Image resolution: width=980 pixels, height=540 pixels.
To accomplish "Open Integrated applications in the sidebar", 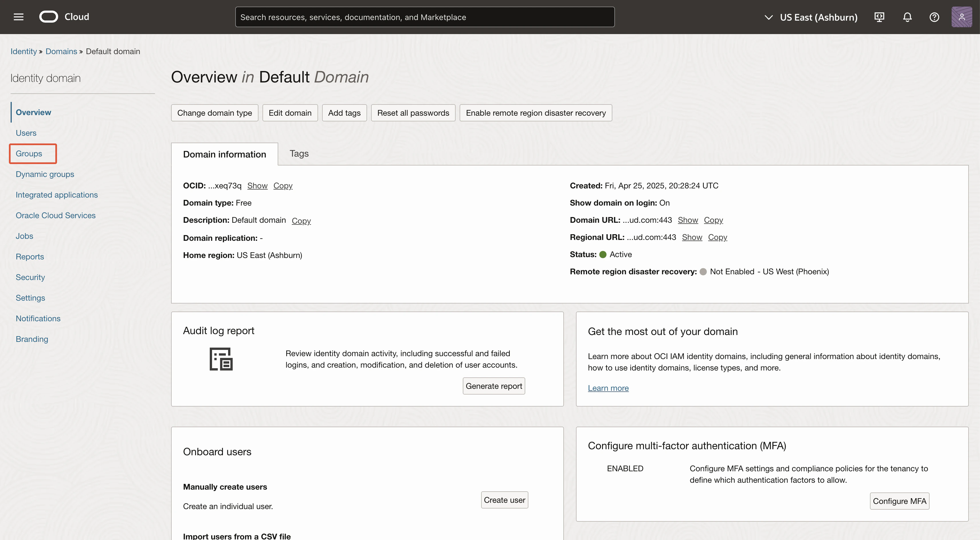I will coord(57,195).
